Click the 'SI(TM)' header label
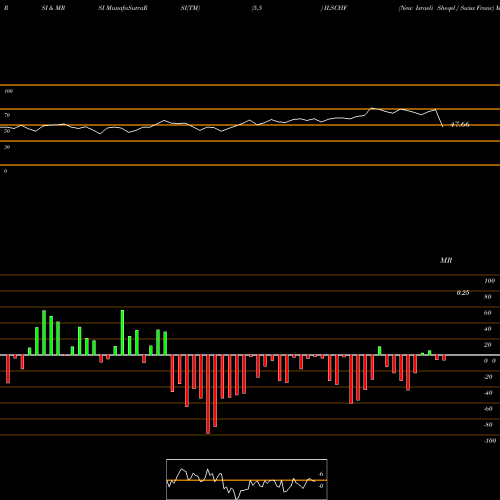 [190, 8]
